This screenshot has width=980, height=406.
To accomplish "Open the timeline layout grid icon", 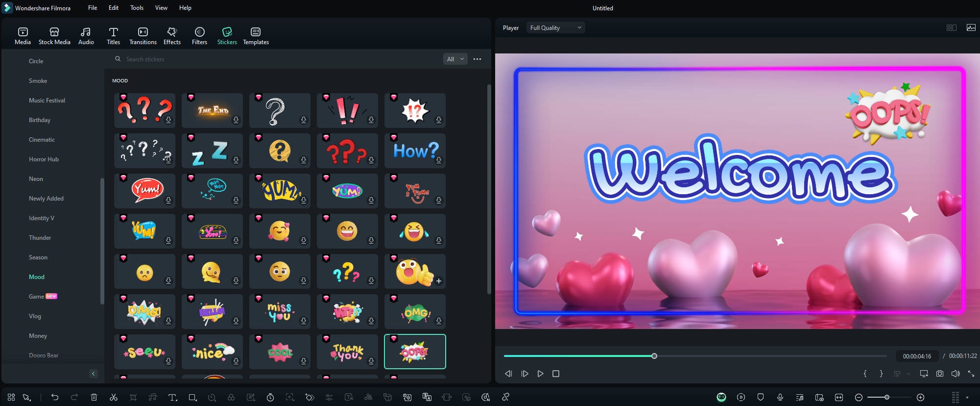I will coord(11,397).
